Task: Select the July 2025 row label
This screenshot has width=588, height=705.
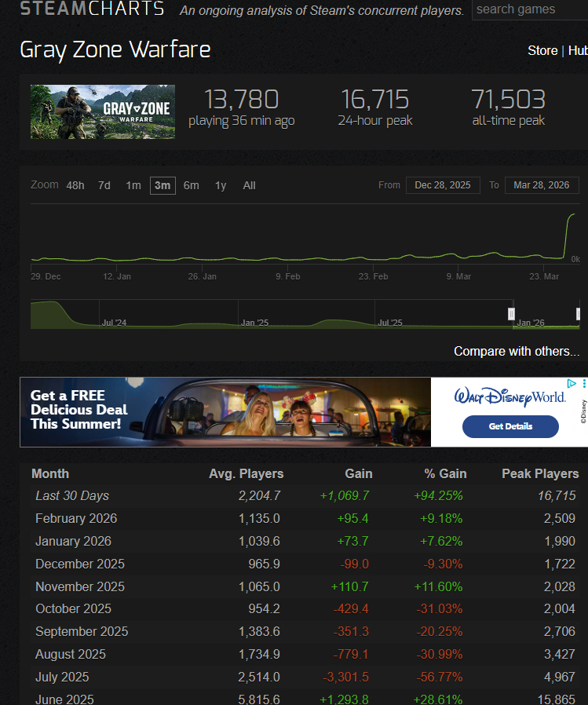Action: pyautogui.click(x=62, y=677)
